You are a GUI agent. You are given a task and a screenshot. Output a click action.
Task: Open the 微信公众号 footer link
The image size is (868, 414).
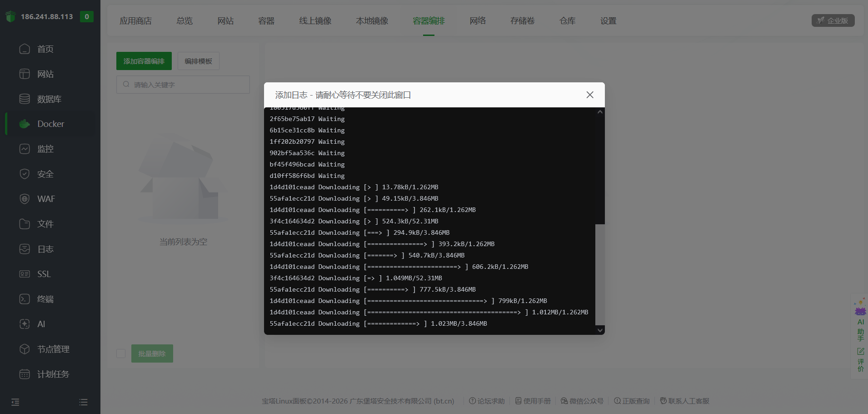582,401
